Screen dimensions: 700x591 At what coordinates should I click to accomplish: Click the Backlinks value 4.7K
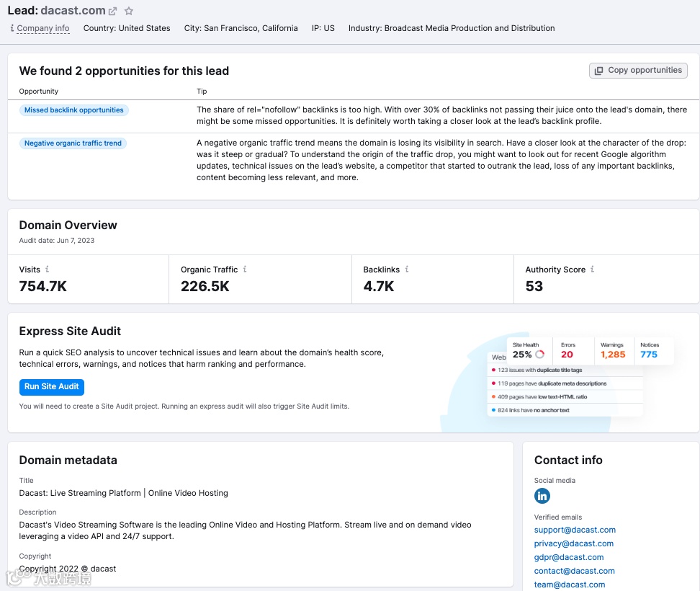click(x=379, y=286)
